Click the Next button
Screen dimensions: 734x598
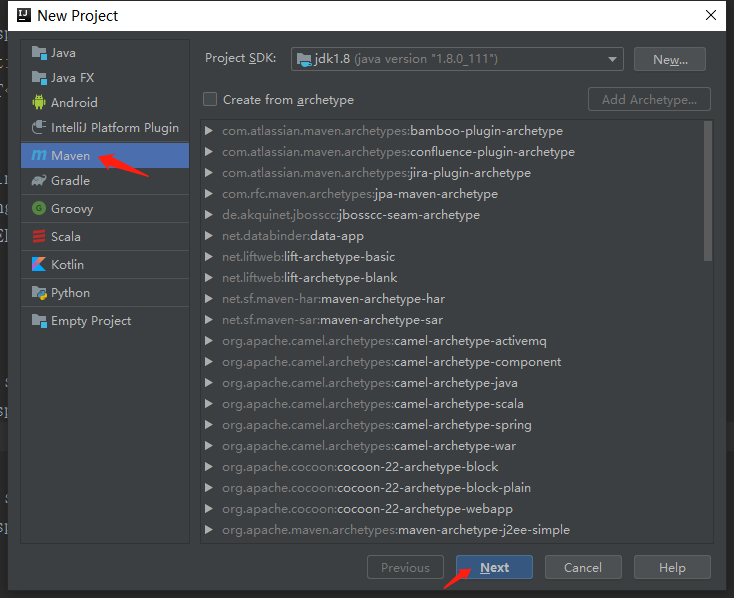494,567
